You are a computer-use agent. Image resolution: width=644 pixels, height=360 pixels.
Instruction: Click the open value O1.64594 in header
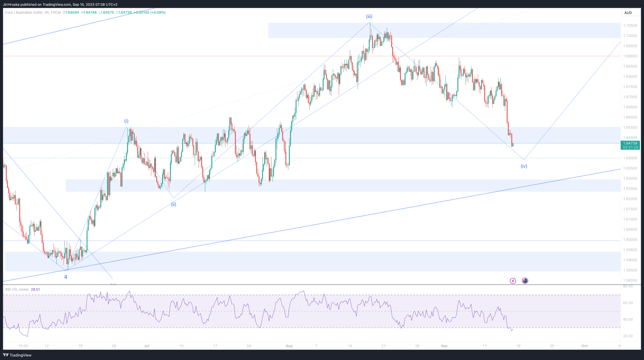coord(71,13)
